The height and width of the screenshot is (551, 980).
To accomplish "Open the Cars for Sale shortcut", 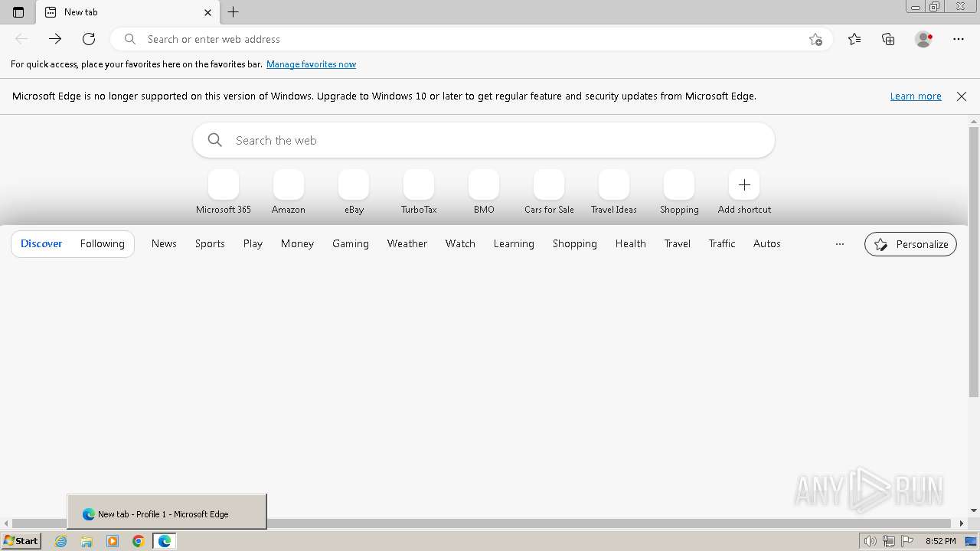I will point(549,193).
